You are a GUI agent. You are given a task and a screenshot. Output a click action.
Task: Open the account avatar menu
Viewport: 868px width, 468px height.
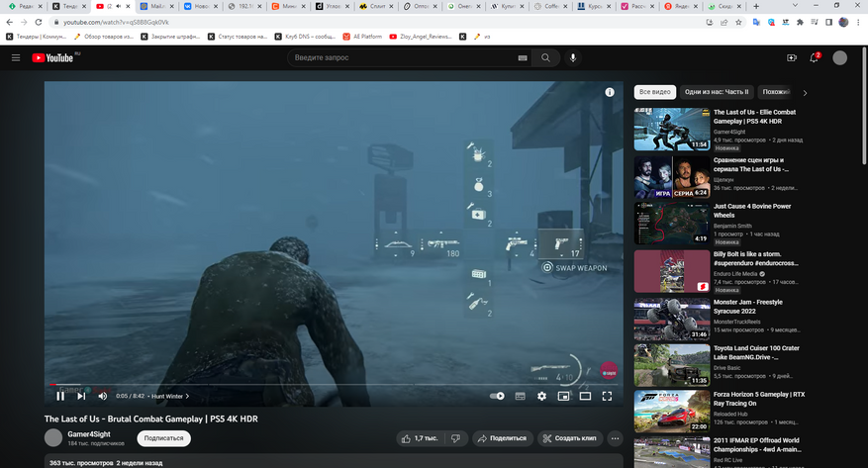pos(839,57)
